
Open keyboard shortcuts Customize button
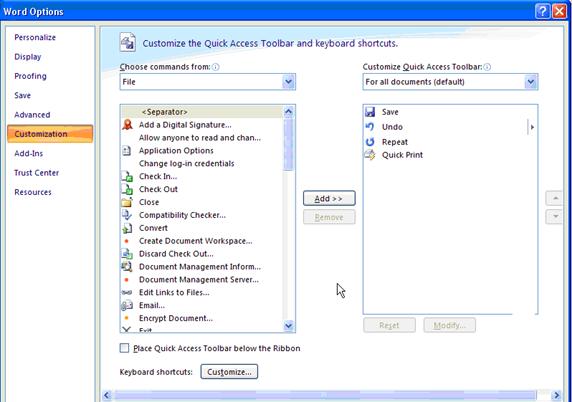(229, 372)
